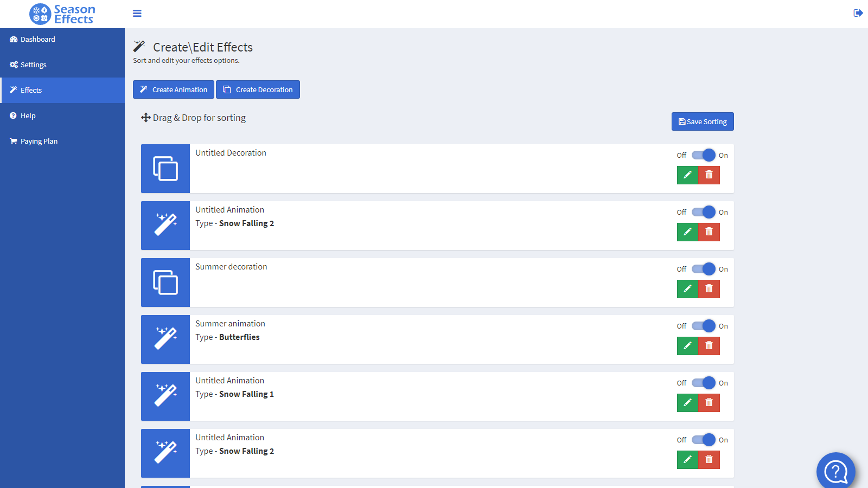Edit the Butterflies Summer animation via the pencil icon

point(687,346)
